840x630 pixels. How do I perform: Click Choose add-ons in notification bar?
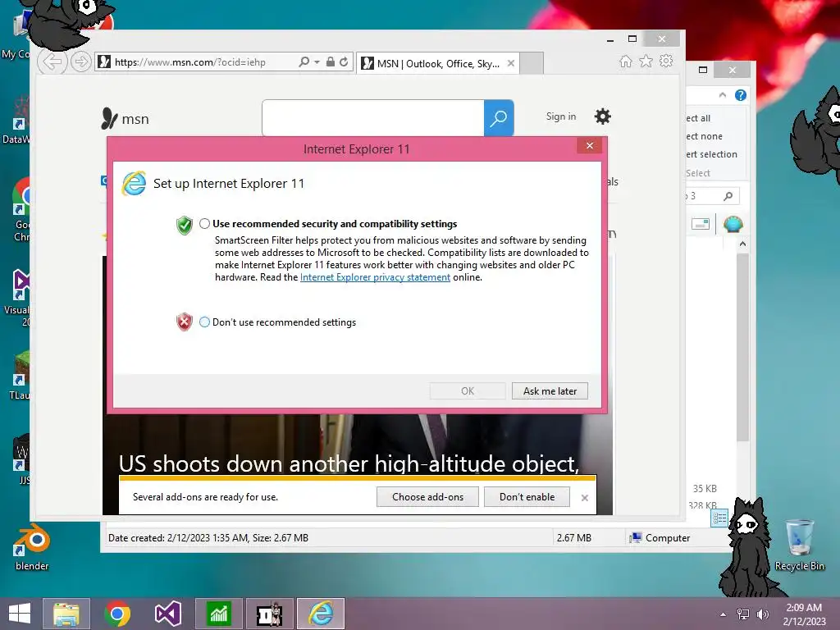(x=427, y=496)
